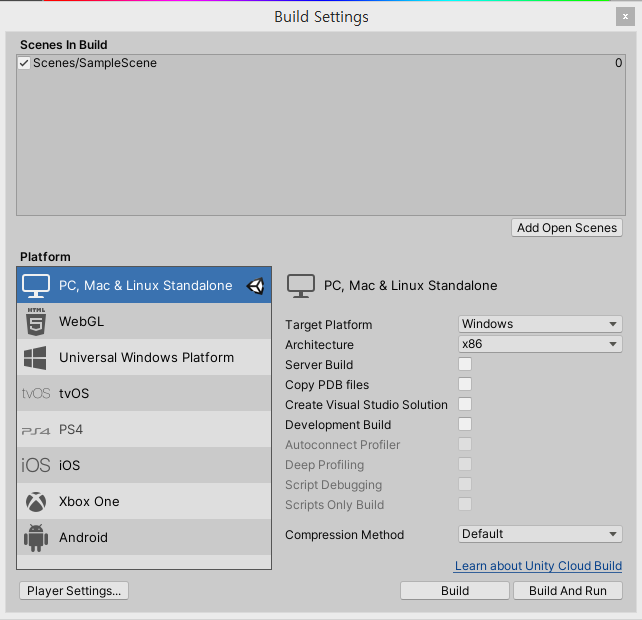The image size is (642, 620).
Task: Select Universal Windows Platform in the list
Action: (144, 358)
